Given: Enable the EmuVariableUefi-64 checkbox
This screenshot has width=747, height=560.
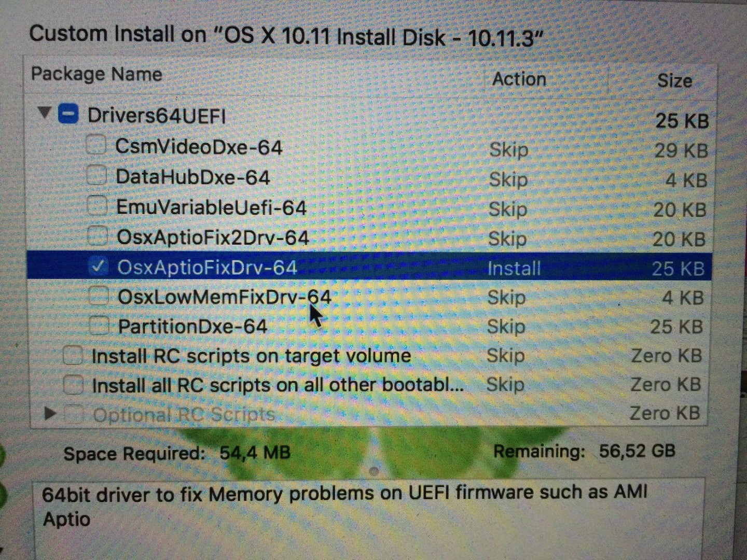Looking at the screenshot, I should [x=98, y=206].
